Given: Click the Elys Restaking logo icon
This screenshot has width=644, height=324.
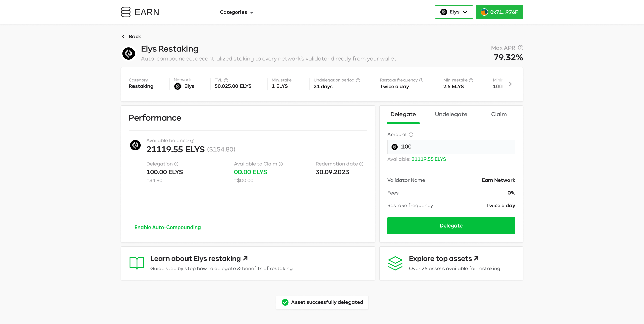Looking at the screenshot, I should coord(128,53).
